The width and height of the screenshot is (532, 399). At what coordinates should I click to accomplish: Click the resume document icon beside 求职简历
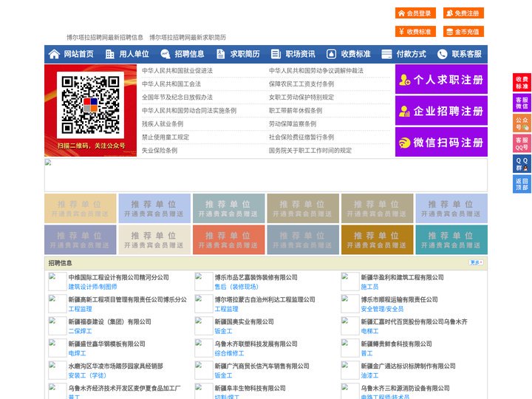tap(220, 54)
